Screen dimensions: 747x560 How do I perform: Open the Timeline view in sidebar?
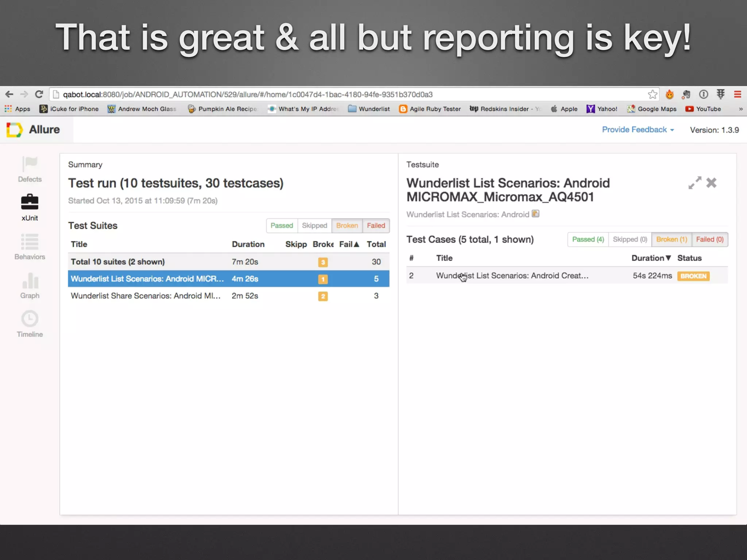pyautogui.click(x=30, y=324)
